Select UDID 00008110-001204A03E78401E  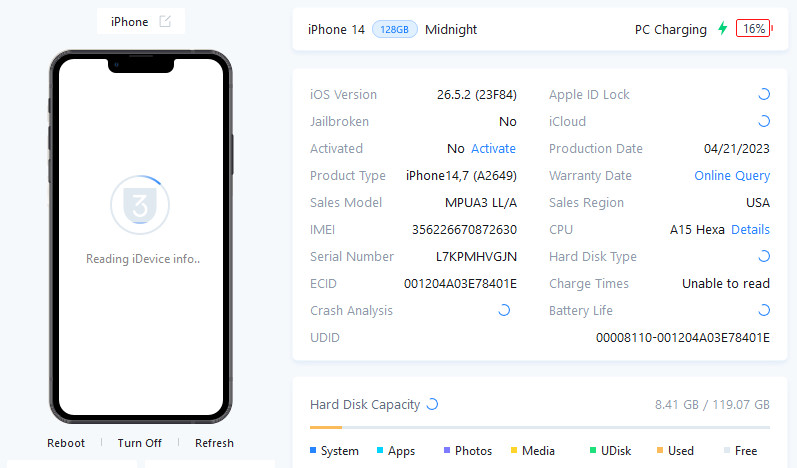tap(683, 337)
